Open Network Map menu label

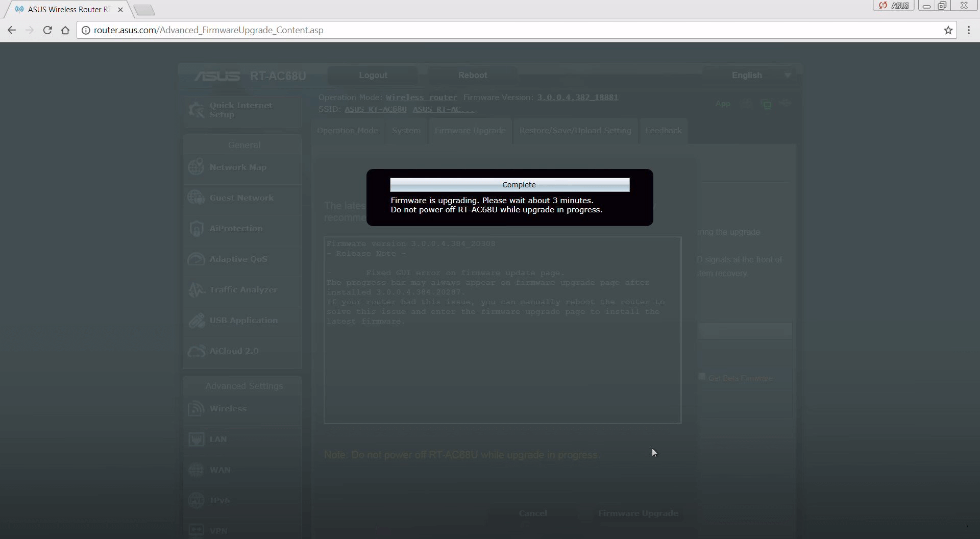pyautogui.click(x=238, y=167)
